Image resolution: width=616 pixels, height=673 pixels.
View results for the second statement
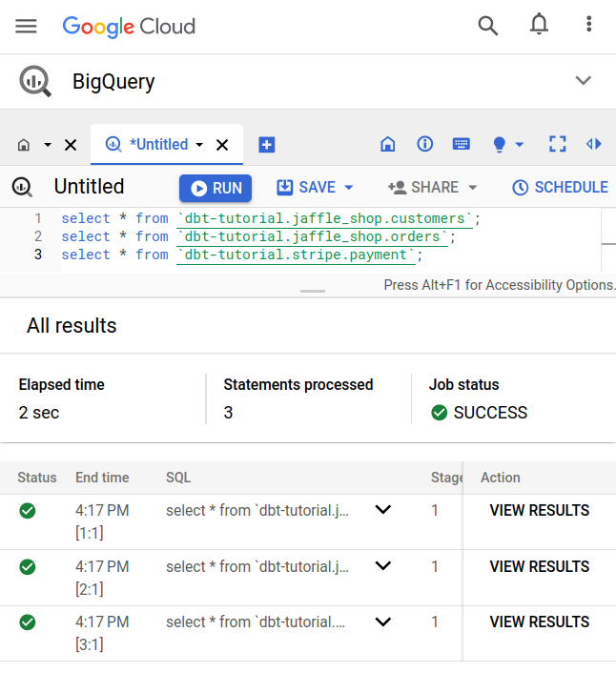(x=539, y=566)
